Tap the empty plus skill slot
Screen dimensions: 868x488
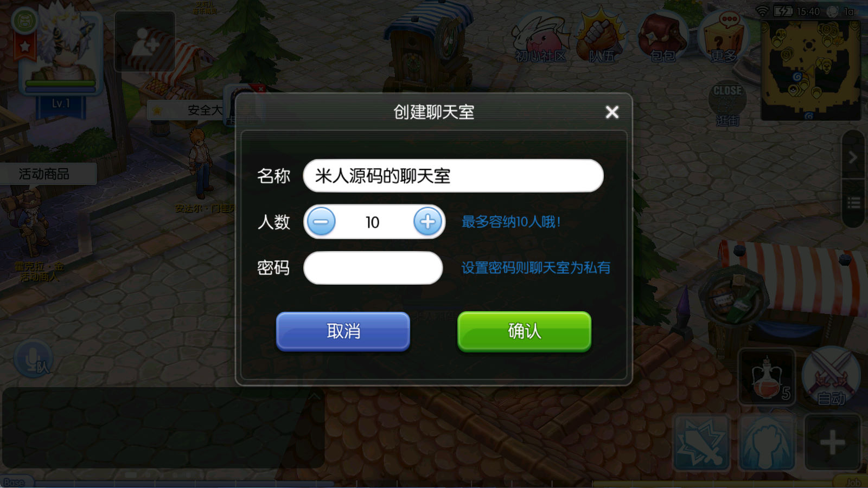click(x=832, y=442)
